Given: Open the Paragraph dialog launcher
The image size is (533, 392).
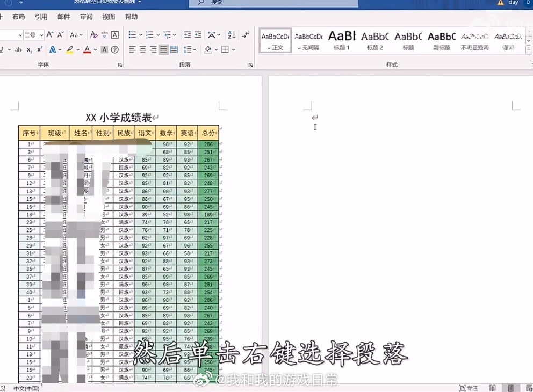Looking at the screenshot, I should 250,65.
